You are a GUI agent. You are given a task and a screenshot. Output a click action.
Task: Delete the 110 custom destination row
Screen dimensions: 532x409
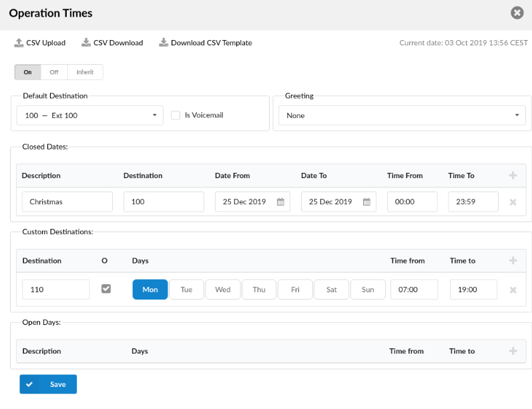coord(513,290)
